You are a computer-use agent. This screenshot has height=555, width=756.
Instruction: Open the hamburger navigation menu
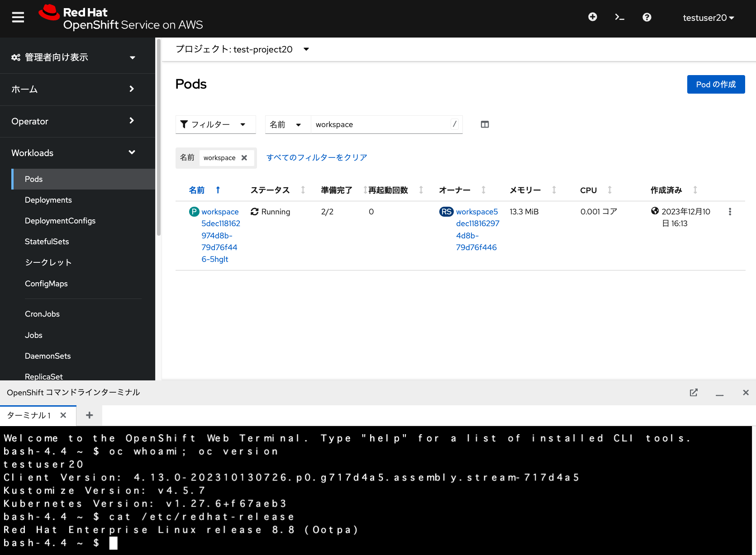pos(18,18)
